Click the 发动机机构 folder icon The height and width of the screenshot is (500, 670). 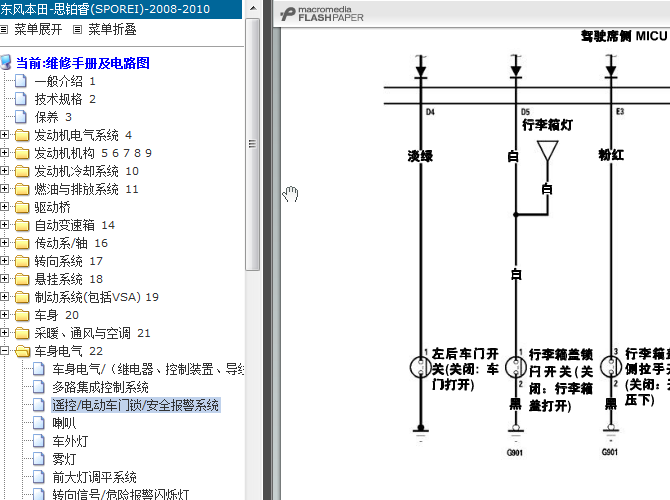[22, 153]
